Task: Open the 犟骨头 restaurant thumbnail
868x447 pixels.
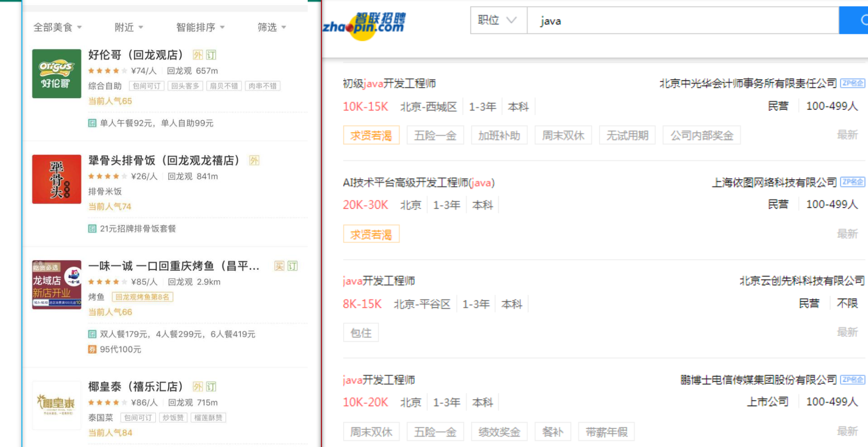Action: (x=56, y=179)
